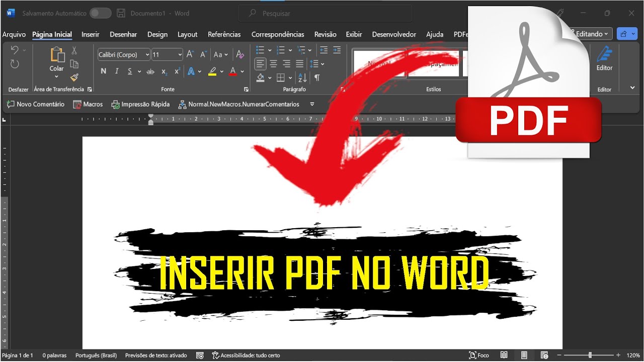Image resolution: width=644 pixels, height=362 pixels.
Task: Toggle italic formatting
Action: (x=117, y=71)
